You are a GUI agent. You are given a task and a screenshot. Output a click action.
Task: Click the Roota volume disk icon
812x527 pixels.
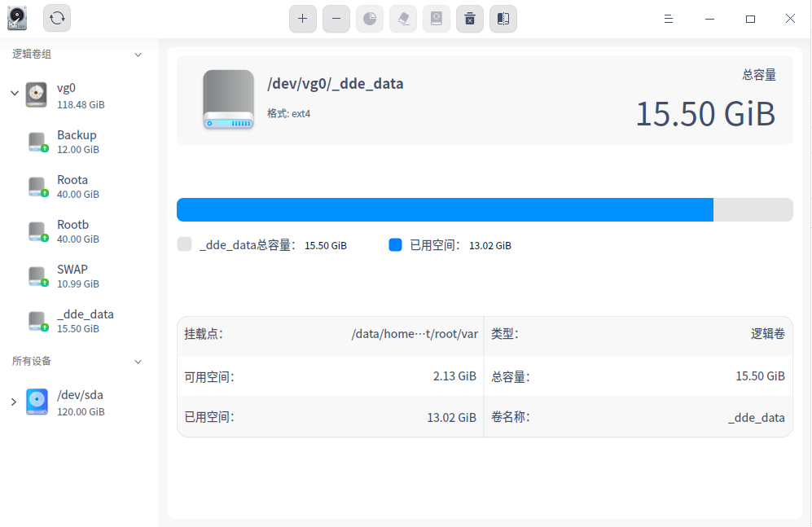[37, 187]
